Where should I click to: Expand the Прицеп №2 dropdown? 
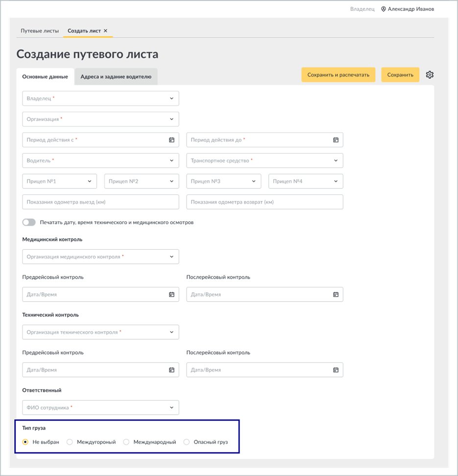142,181
